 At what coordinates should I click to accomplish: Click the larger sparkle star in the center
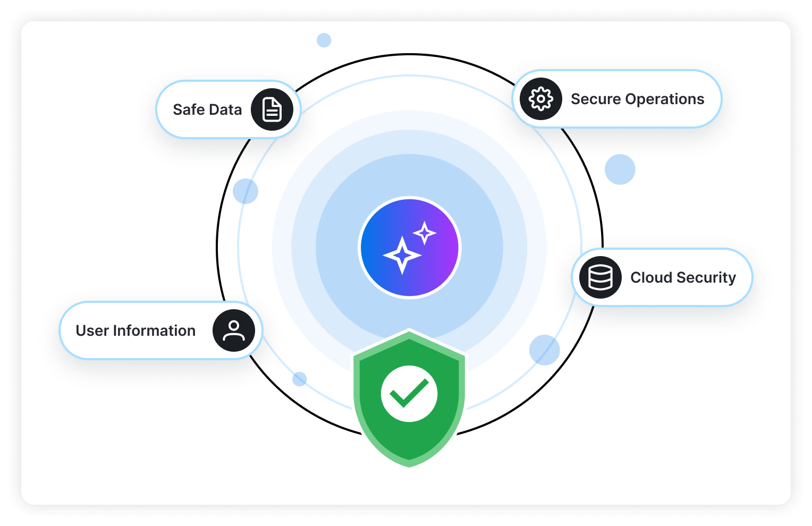tap(402, 256)
